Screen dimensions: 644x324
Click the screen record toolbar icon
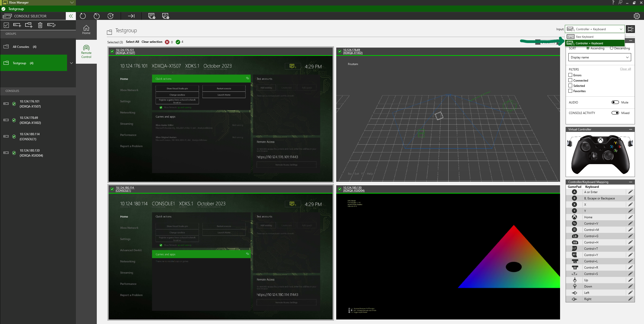166,16
